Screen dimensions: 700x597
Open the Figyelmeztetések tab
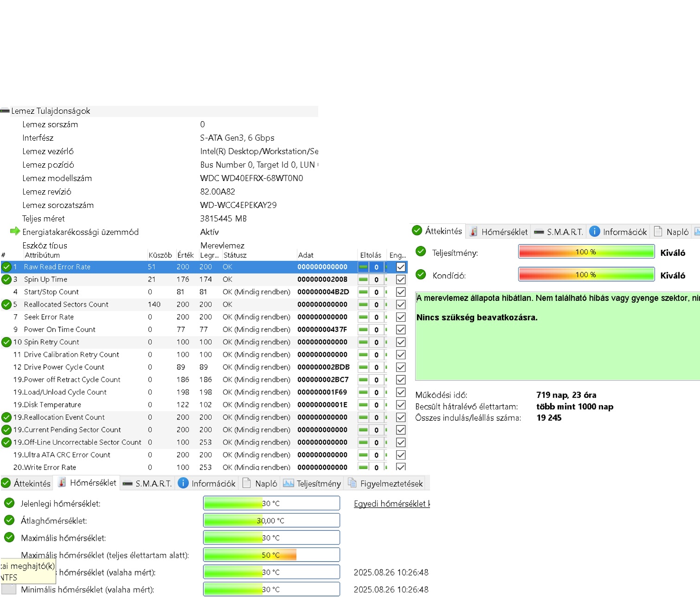tap(385, 483)
